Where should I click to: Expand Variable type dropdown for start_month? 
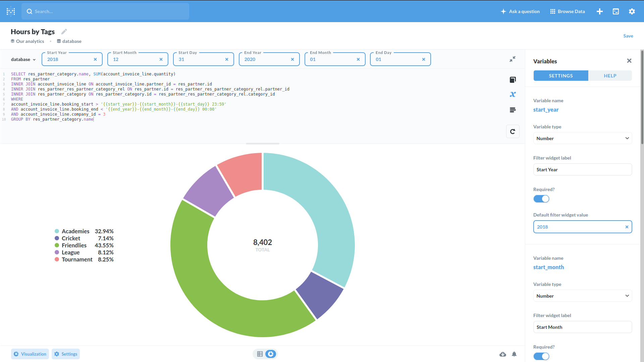(x=583, y=296)
